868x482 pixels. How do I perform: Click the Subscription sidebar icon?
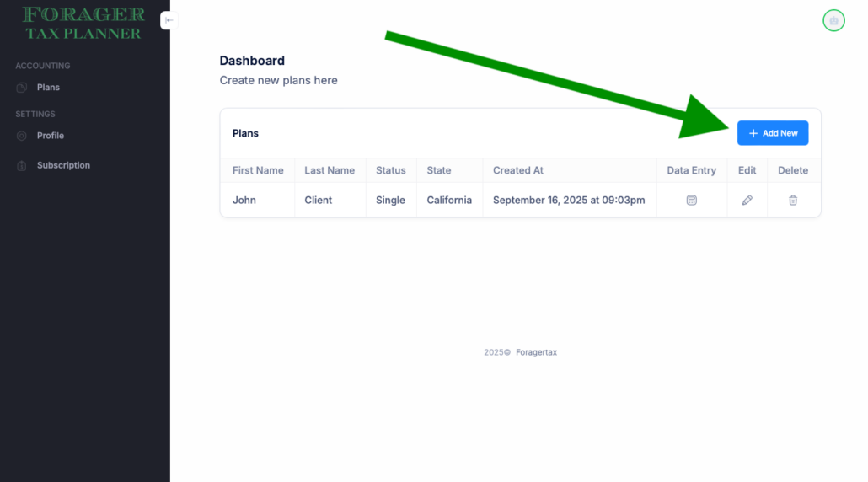tap(22, 166)
